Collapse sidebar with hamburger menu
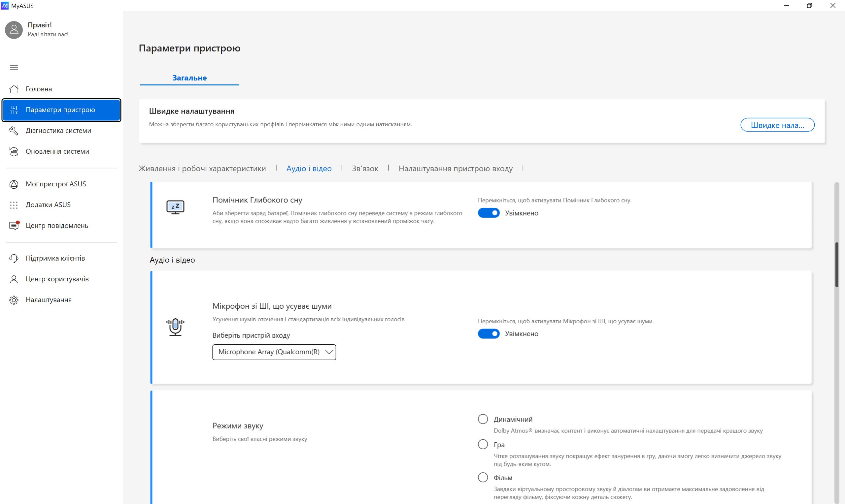The width and height of the screenshot is (845, 504). coord(14,67)
